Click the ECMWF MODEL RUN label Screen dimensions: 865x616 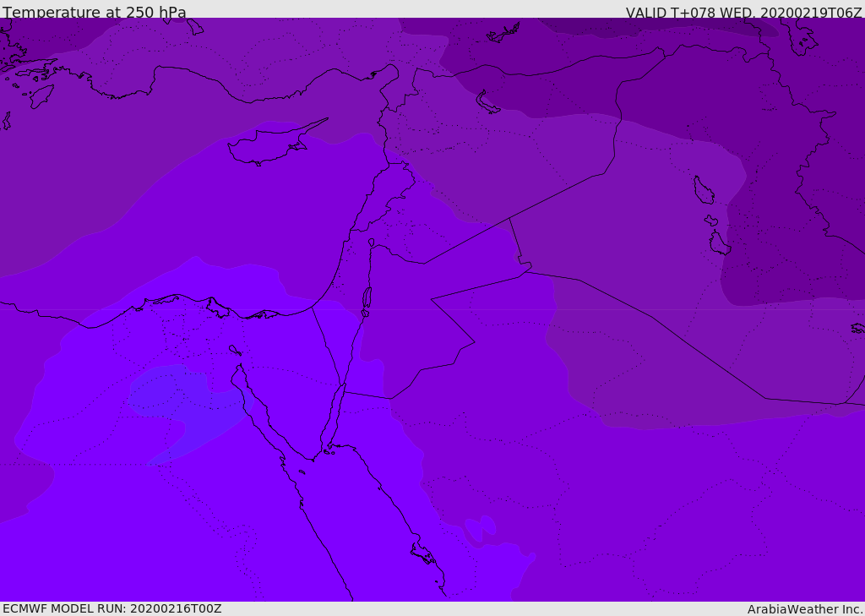(x=112, y=608)
